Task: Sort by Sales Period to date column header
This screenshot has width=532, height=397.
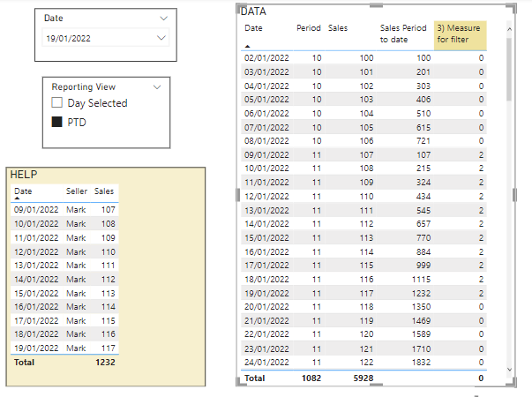Action: (x=403, y=34)
